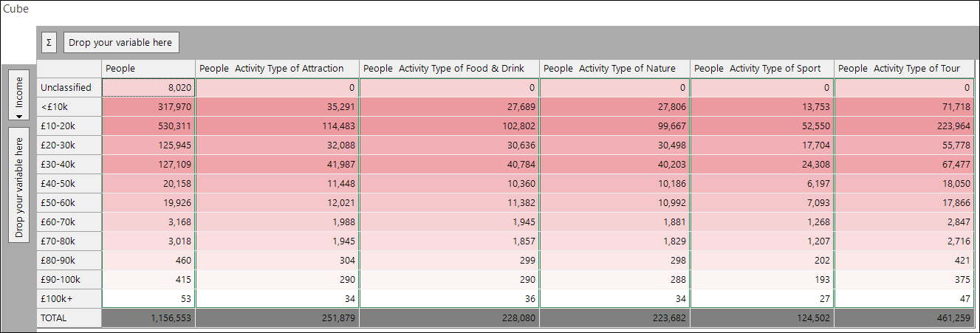Select the Unclassified row header

click(69, 87)
